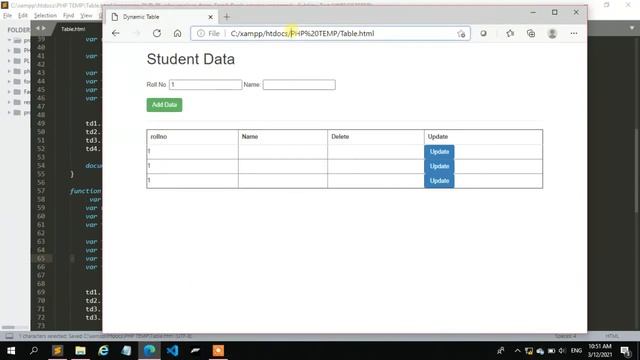Open Sublime Text File menu
The height and width of the screenshot is (360, 640).
pos(7,16)
